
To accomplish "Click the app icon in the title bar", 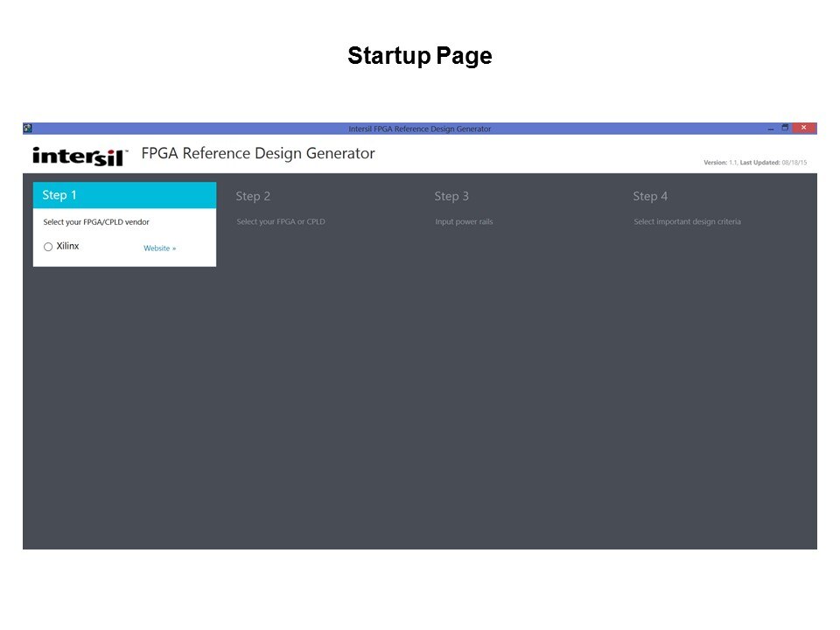I will [28, 129].
